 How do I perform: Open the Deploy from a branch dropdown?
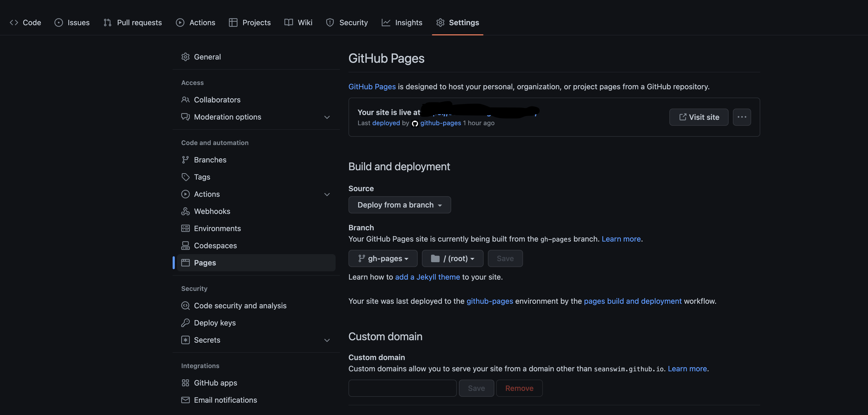[399, 205]
